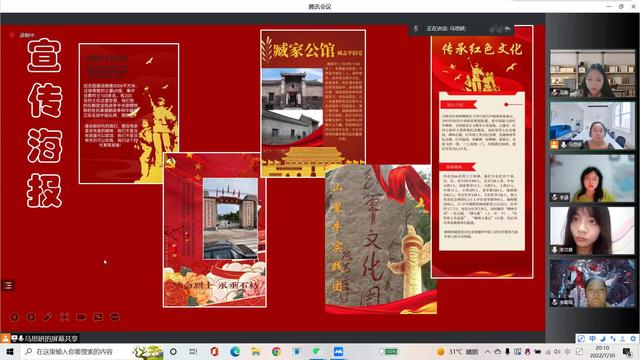Open File Explorer from the taskbar

pos(256,351)
